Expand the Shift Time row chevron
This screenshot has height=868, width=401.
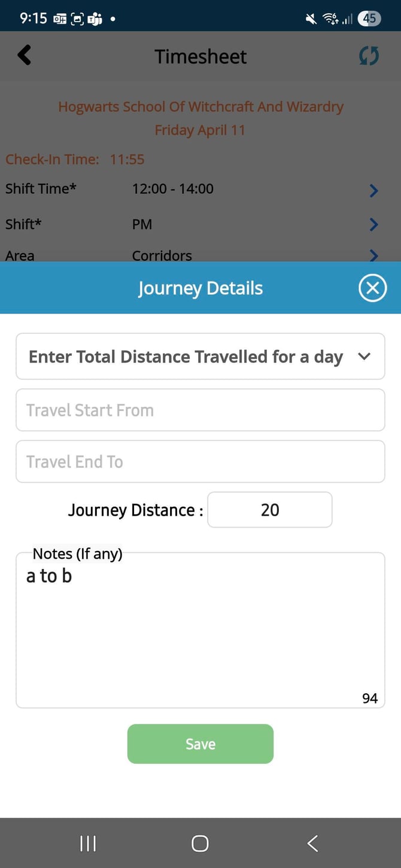pos(373,190)
